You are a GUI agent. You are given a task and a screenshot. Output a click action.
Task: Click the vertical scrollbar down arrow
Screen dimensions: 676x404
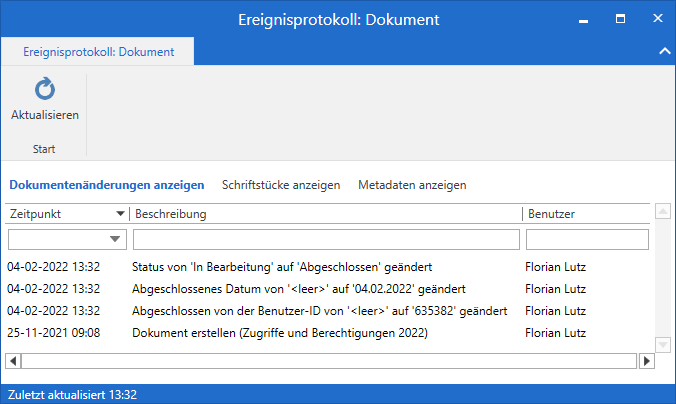click(662, 344)
